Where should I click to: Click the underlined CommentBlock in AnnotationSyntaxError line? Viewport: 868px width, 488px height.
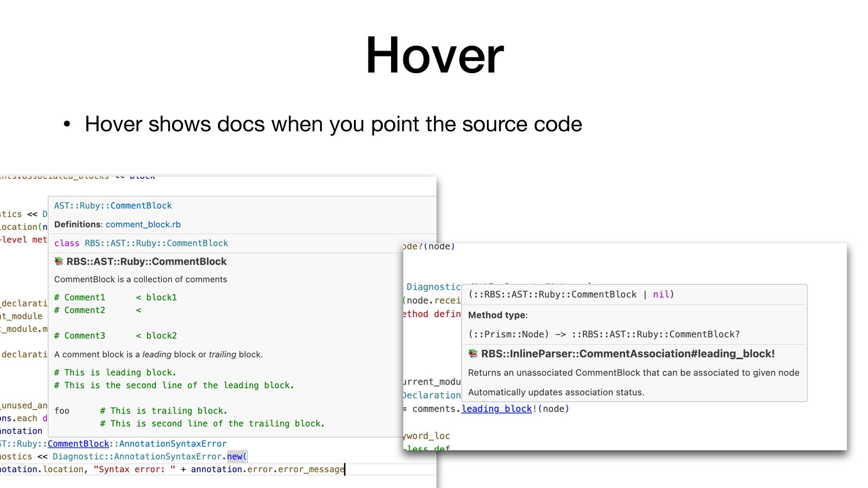coord(78,444)
